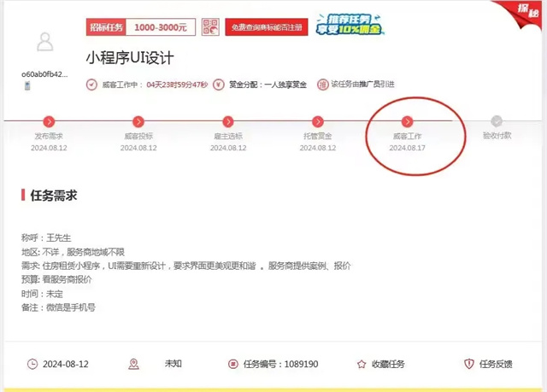Click the 需求 line about 住房租赁小程序

click(x=186, y=266)
